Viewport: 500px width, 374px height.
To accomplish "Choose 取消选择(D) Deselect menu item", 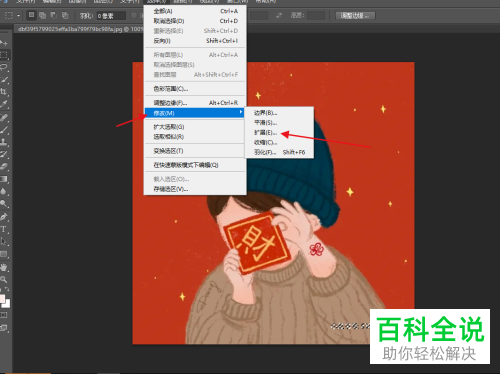I will [196, 21].
